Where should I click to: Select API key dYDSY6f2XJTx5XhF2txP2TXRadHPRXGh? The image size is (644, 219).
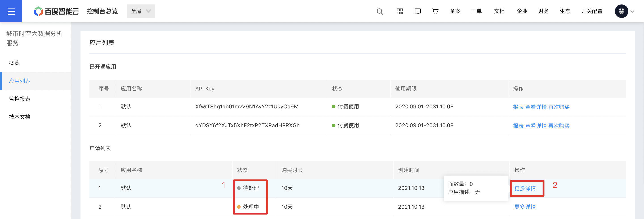pyautogui.click(x=247, y=125)
